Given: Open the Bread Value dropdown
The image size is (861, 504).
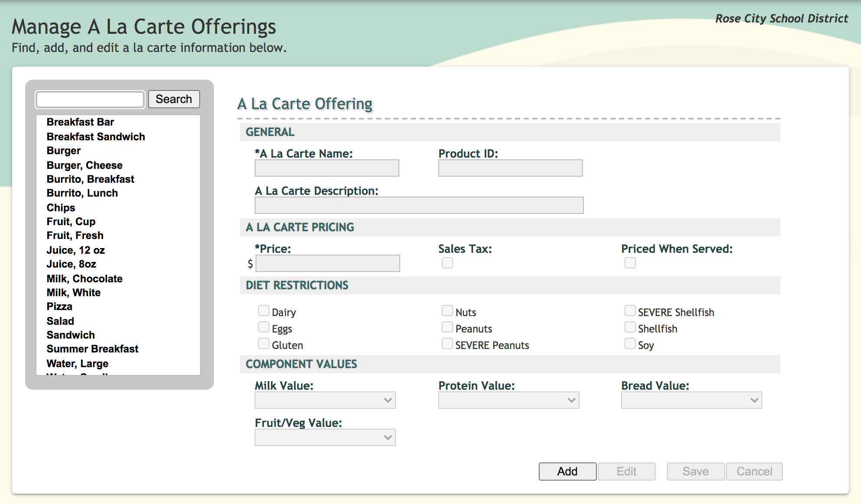Looking at the screenshot, I should point(692,400).
